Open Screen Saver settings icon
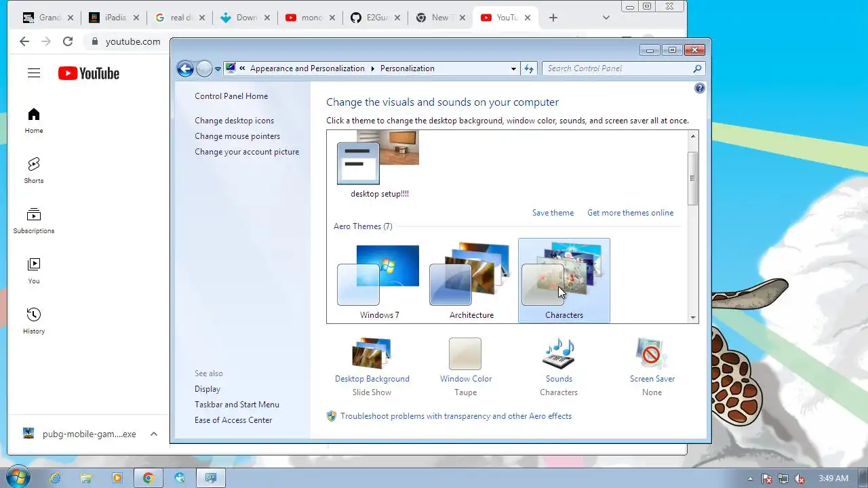Image resolution: width=868 pixels, height=488 pixels. coord(652,354)
